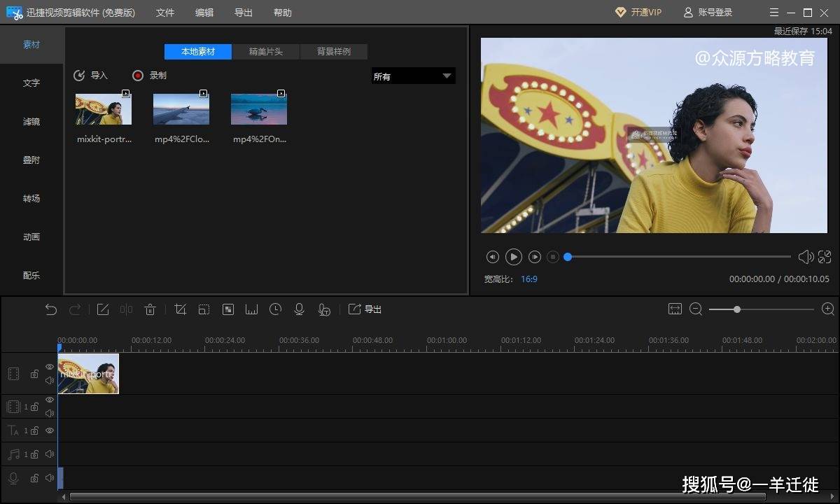This screenshot has height=504, width=840.
Task: Open the 导出 menu in menu bar
Action: tap(244, 13)
